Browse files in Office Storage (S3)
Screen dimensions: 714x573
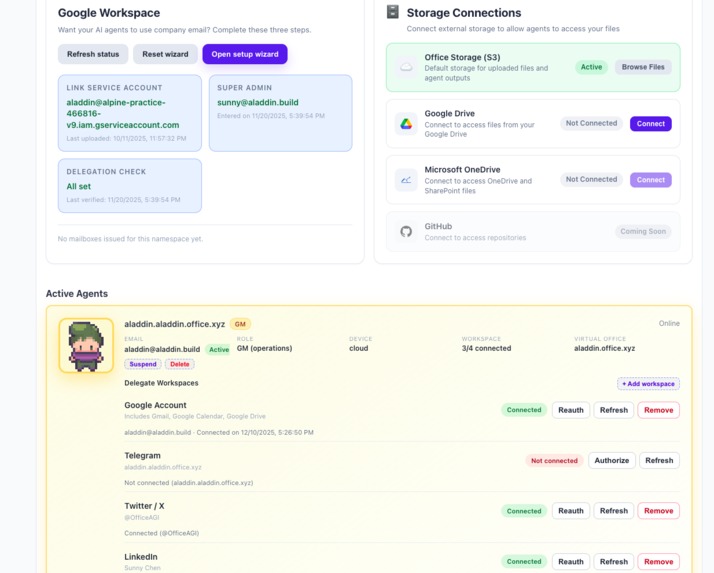click(643, 67)
